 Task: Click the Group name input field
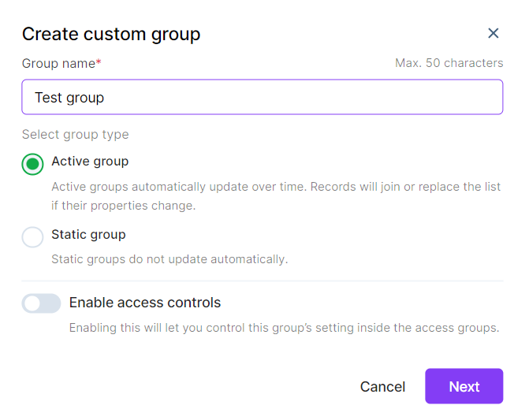coord(262,98)
